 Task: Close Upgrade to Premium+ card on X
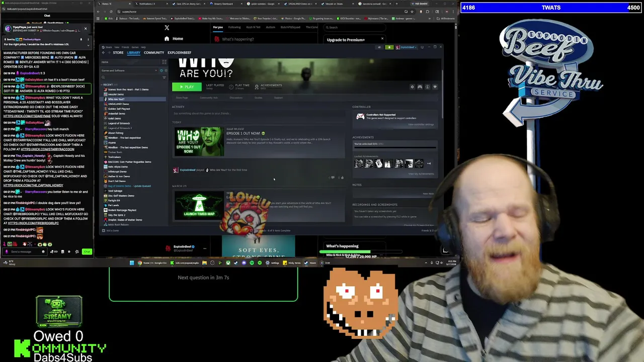pos(382,39)
